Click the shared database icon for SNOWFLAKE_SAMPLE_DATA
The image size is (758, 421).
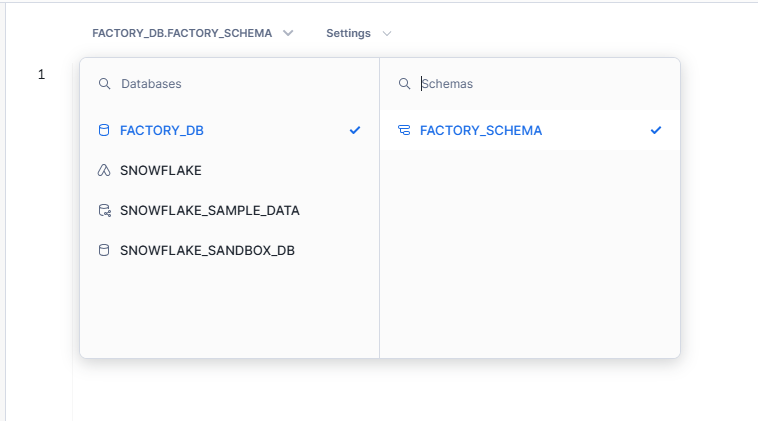[x=104, y=210]
